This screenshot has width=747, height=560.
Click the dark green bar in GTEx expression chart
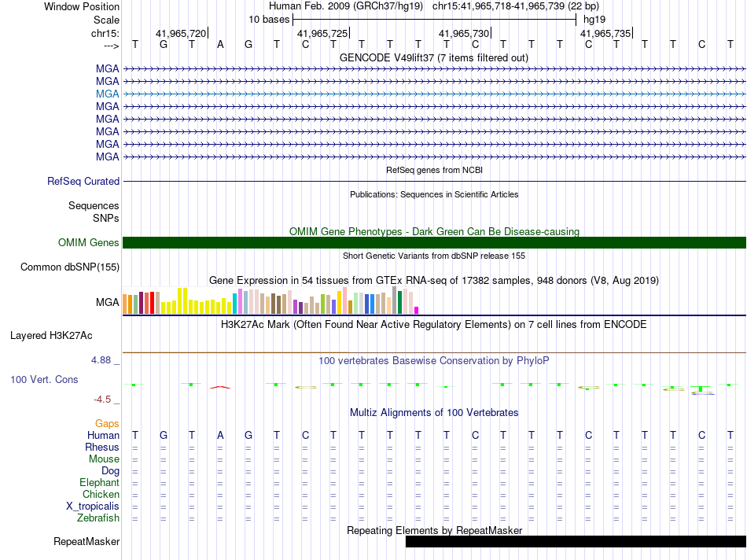point(400,303)
